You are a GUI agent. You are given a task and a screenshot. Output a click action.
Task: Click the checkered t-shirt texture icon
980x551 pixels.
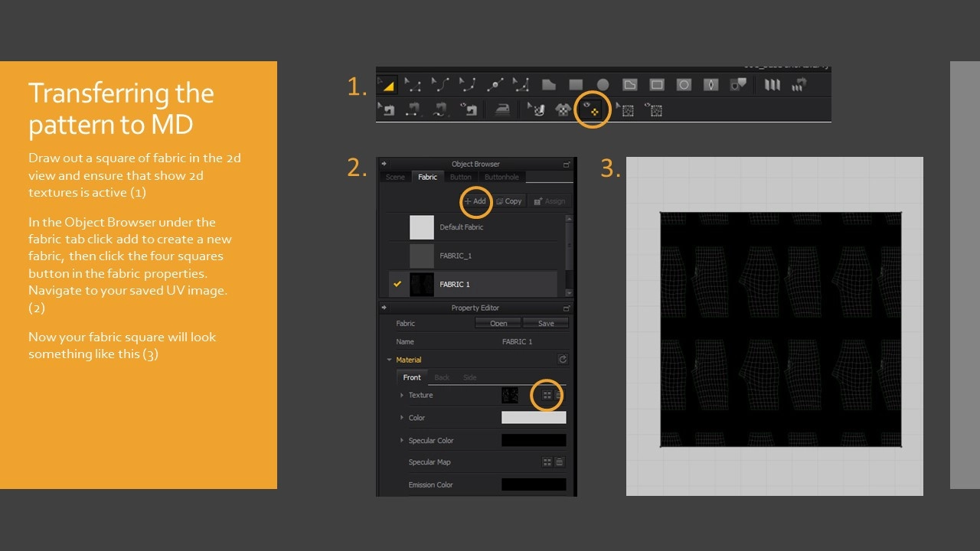coord(563,110)
